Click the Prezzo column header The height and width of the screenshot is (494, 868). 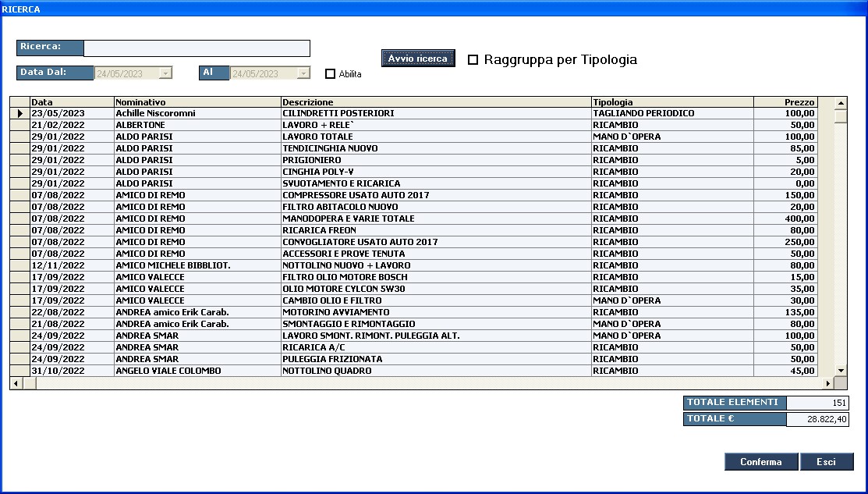[x=785, y=102]
